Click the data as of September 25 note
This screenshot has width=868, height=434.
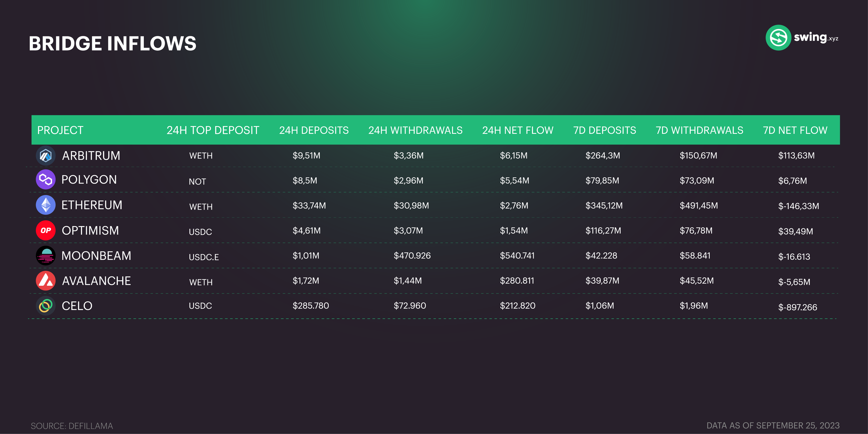(x=773, y=426)
